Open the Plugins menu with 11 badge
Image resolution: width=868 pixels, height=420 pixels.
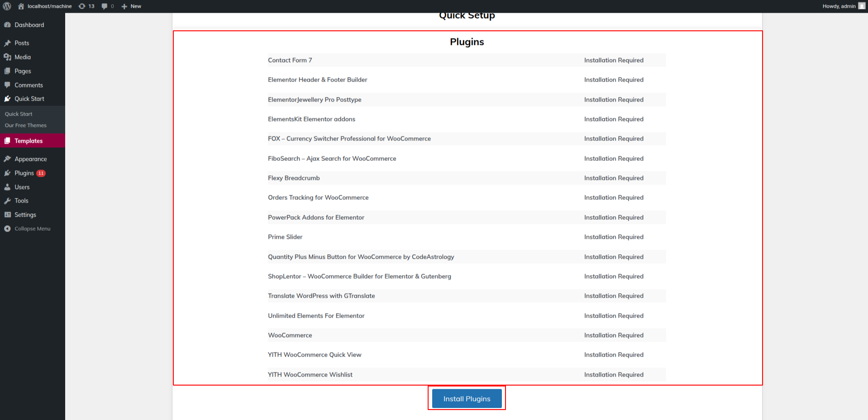click(24, 173)
